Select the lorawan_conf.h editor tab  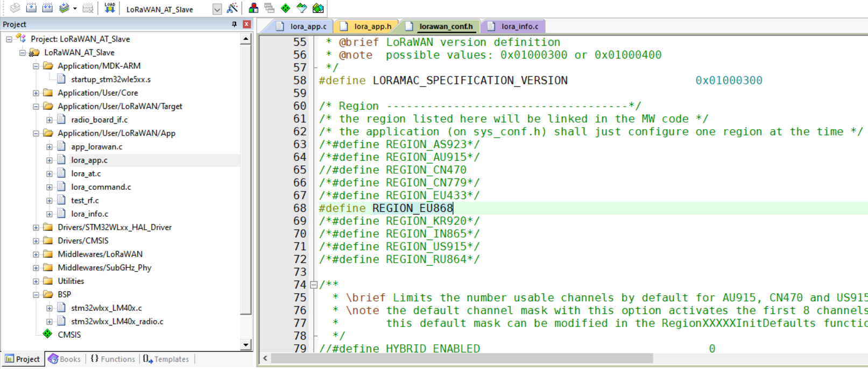pyautogui.click(x=440, y=26)
